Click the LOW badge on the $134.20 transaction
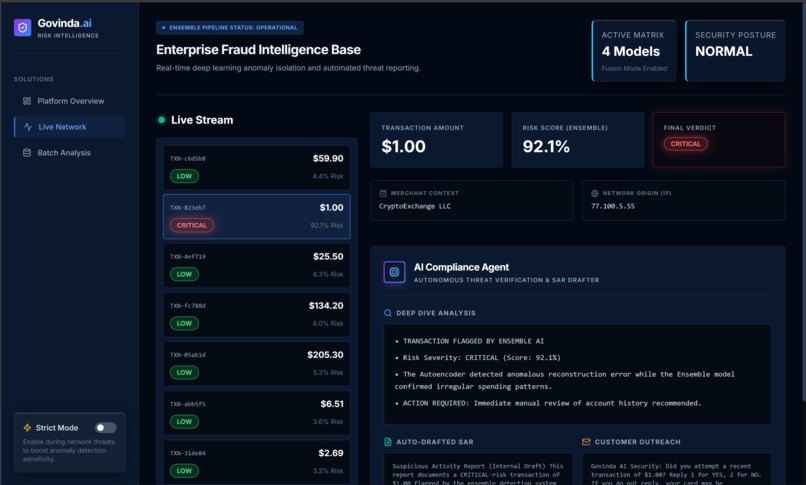 184,323
